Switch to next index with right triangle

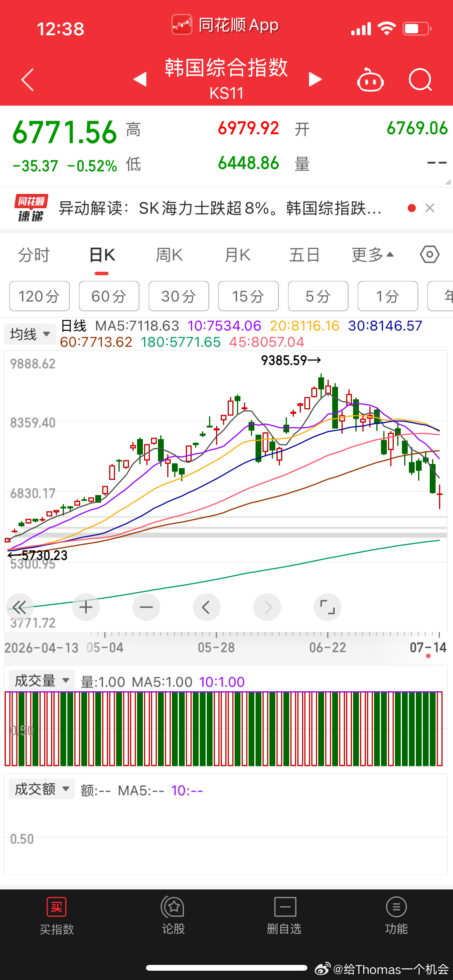tap(315, 79)
